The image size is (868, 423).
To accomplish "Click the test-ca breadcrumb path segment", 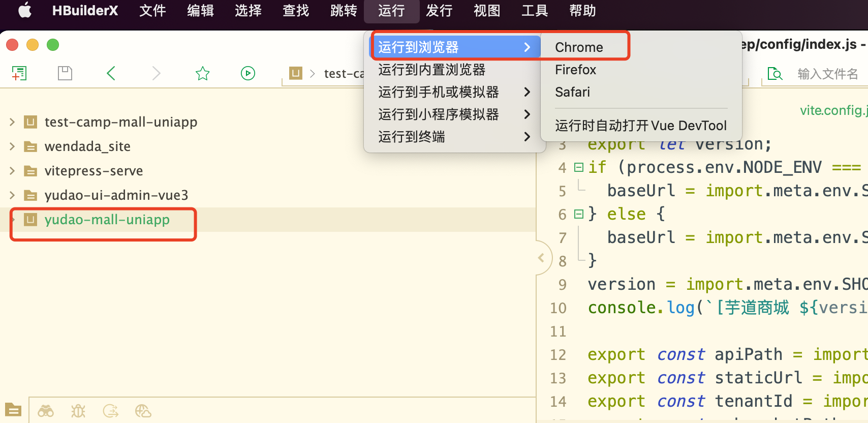I will pos(344,74).
